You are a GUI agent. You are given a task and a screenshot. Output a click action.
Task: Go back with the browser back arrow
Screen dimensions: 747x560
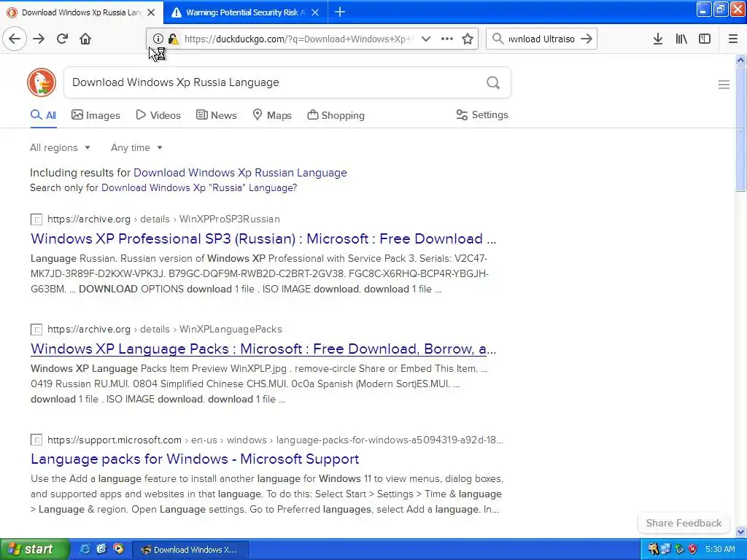(15, 39)
